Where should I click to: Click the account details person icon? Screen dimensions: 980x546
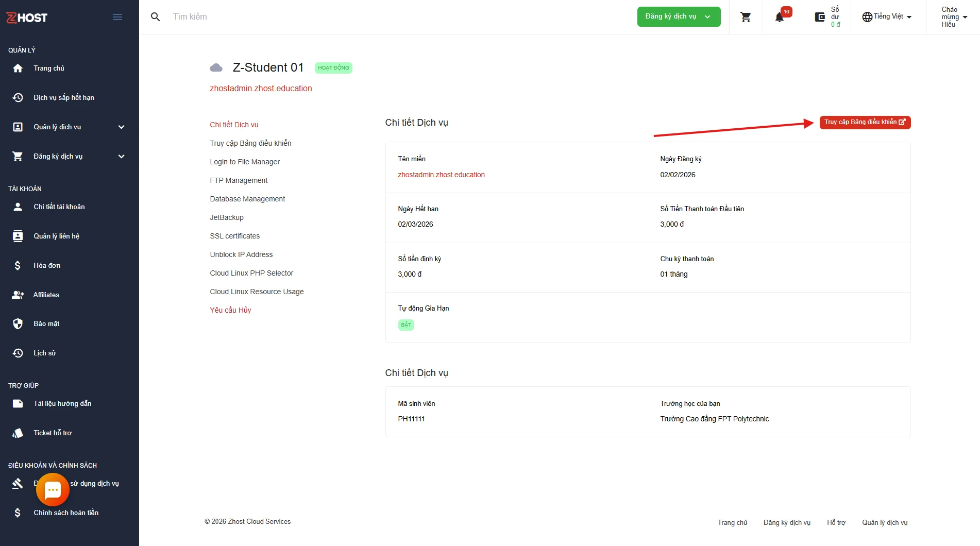point(18,207)
